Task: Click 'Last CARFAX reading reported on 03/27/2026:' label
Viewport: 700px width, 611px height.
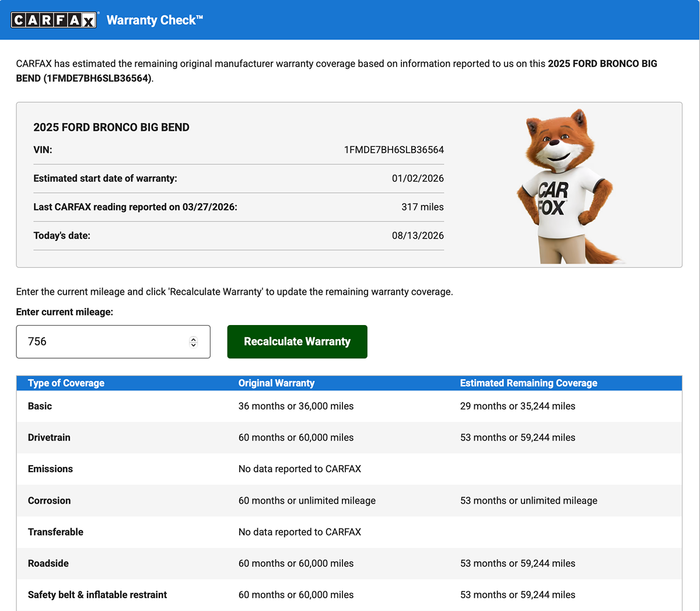Action: pos(135,207)
